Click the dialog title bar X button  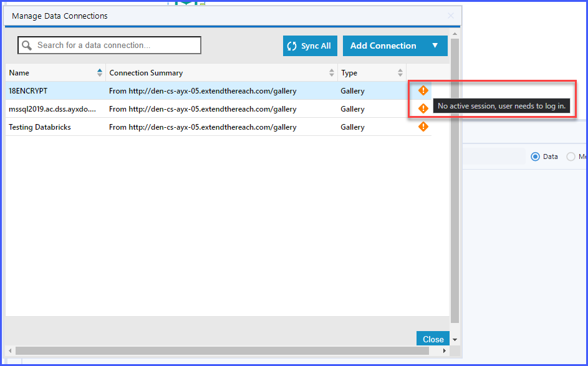tap(451, 16)
